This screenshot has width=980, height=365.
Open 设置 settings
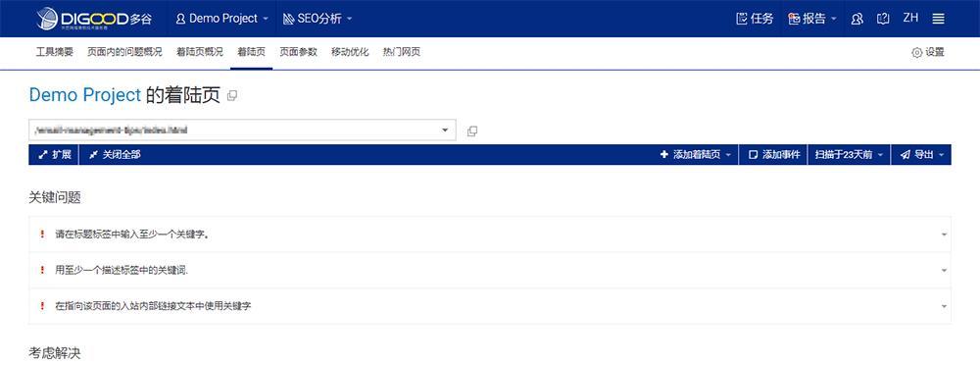(928, 53)
